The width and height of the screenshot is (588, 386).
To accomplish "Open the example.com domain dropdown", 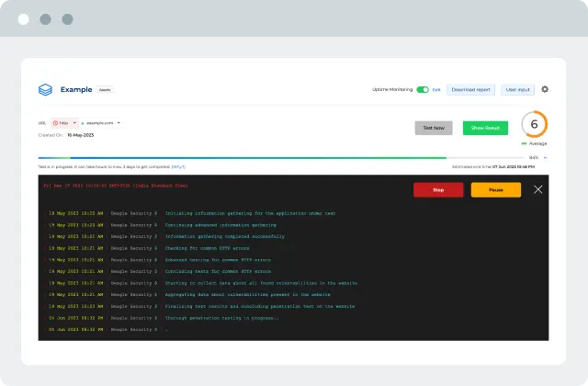I will (x=100, y=123).
